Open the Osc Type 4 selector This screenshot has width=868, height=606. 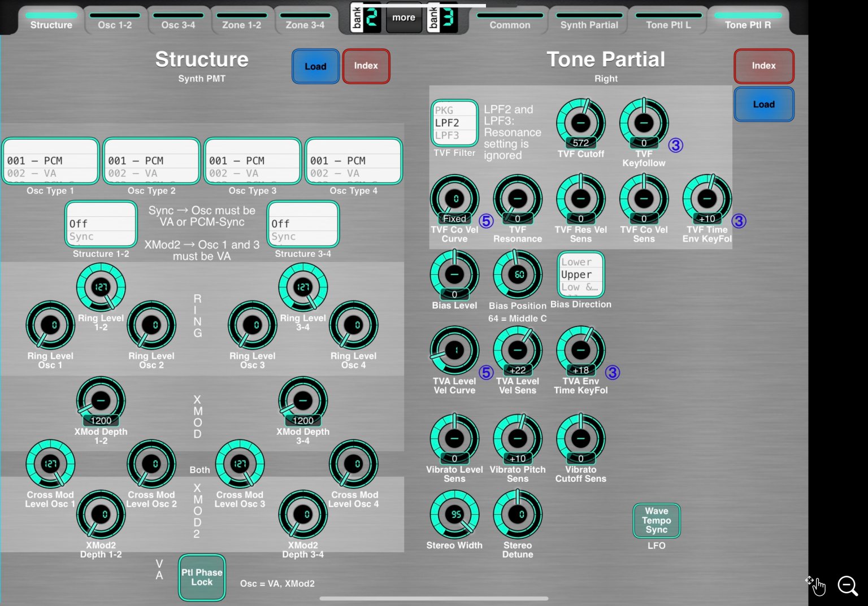(x=354, y=161)
